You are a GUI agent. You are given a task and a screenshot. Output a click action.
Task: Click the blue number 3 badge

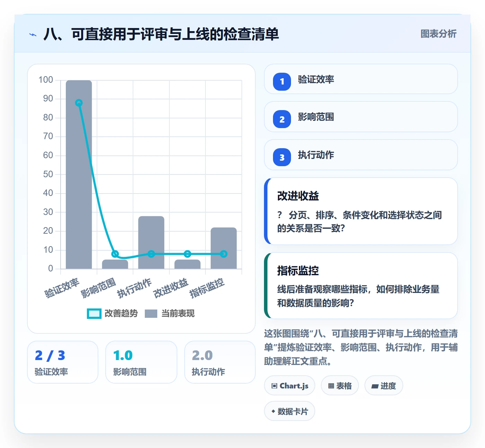pos(282,158)
